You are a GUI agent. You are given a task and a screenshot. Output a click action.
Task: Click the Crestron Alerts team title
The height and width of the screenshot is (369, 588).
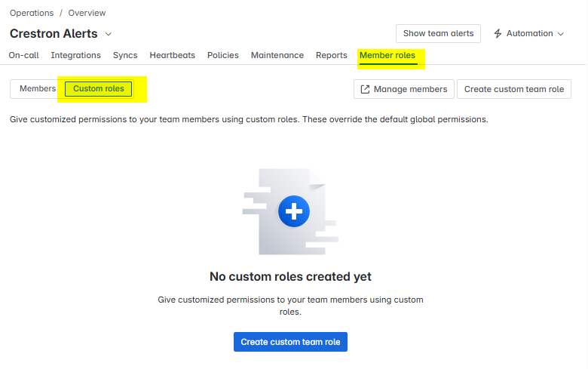coord(54,34)
